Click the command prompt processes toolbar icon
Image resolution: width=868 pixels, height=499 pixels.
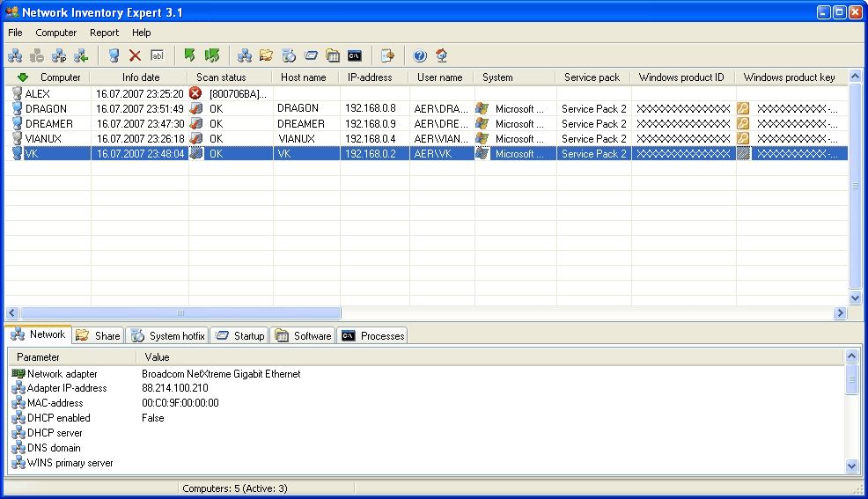click(x=355, y=55)
